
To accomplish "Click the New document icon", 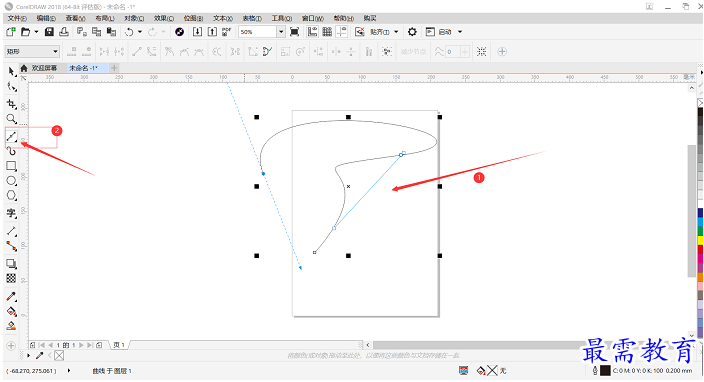I will (11, 32).
